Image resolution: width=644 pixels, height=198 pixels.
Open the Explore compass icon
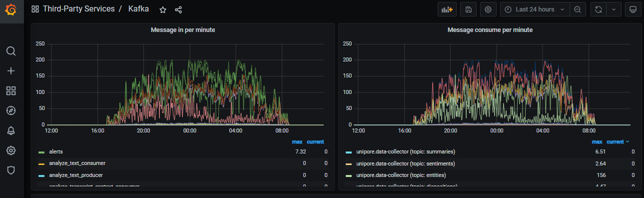tap(11, 110)
